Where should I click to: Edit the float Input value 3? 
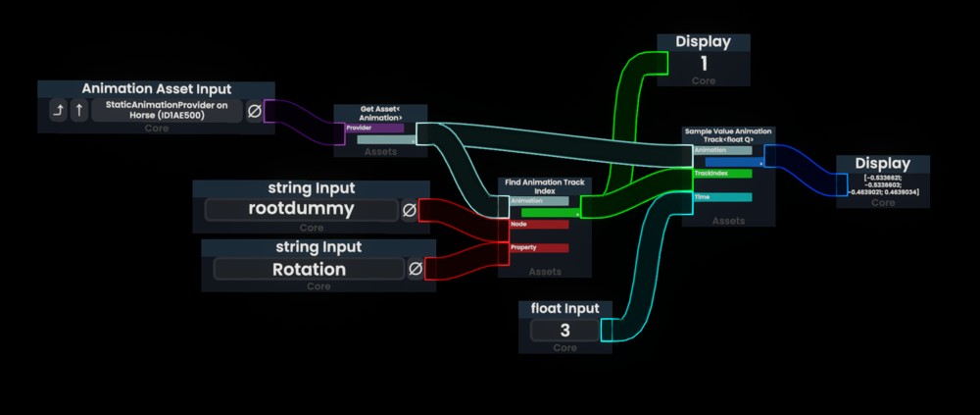tap(564, 330)
